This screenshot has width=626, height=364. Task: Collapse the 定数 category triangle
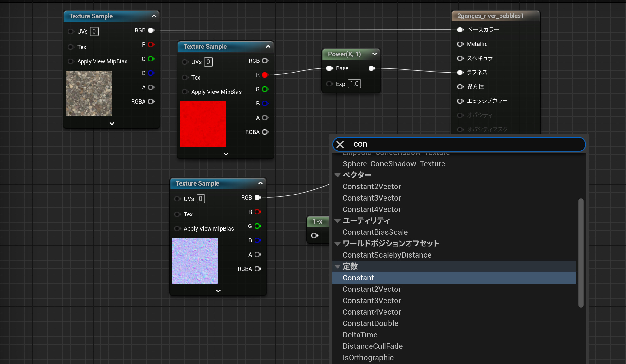click(338, 266)
